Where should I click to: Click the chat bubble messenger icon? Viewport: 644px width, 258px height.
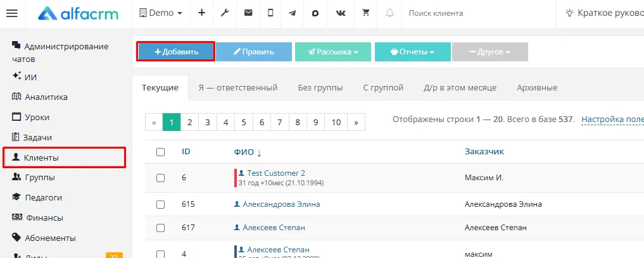pos(315,13)
